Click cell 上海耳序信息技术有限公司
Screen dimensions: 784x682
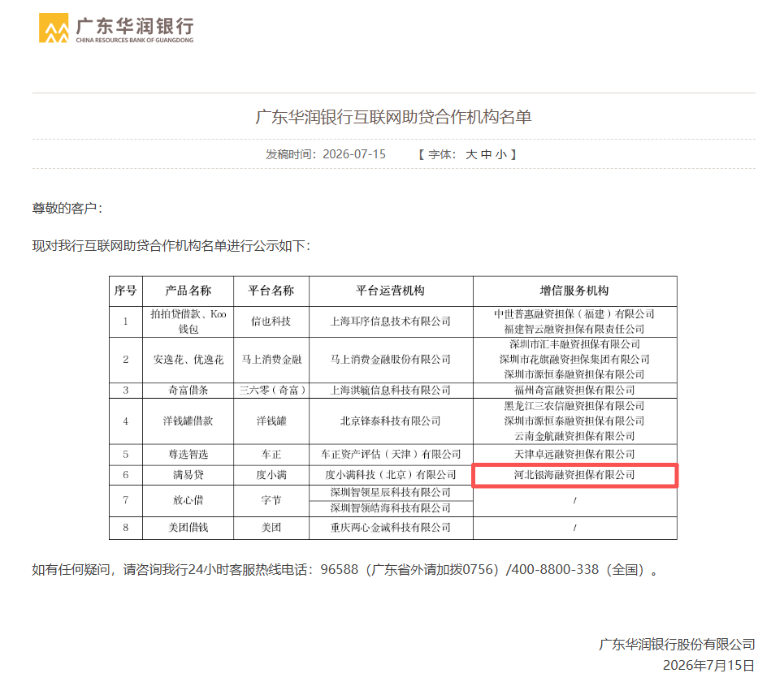coord(391,322)
